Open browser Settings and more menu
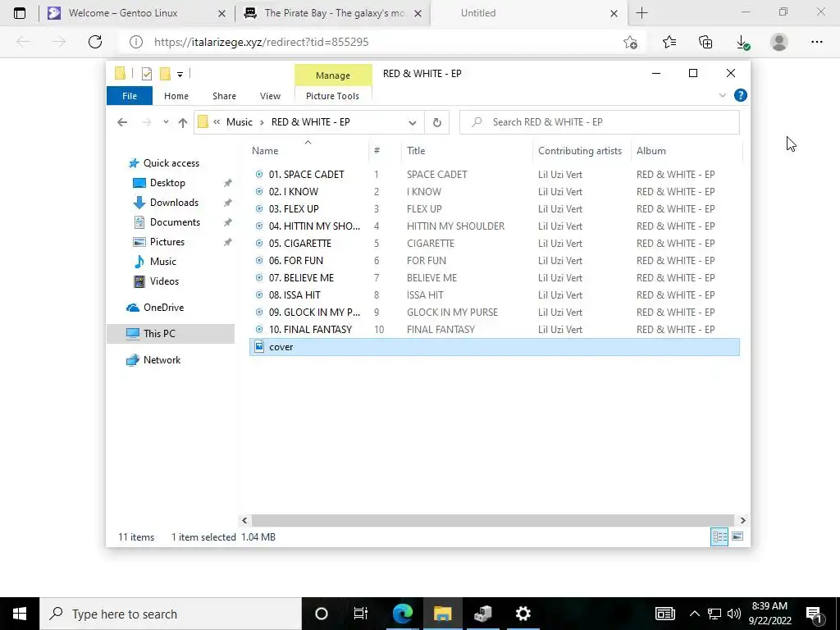 coord(816,42)
